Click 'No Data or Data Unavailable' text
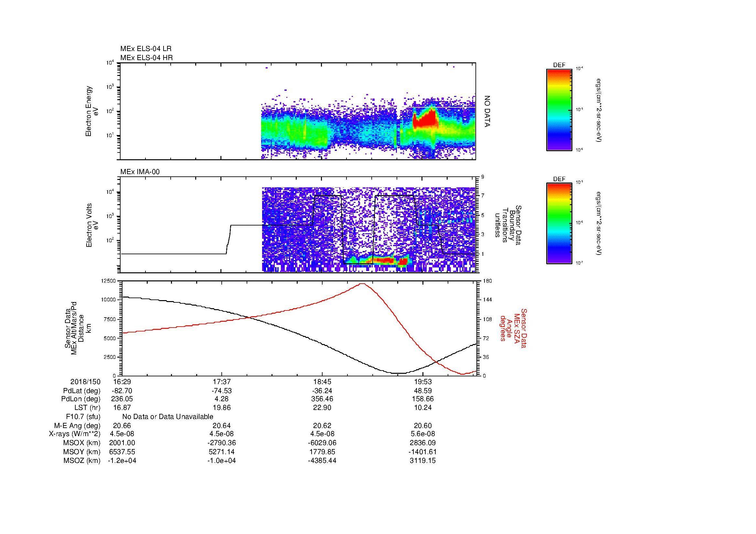The height and width of the screenshot is (534, 756). coord(168,416)
